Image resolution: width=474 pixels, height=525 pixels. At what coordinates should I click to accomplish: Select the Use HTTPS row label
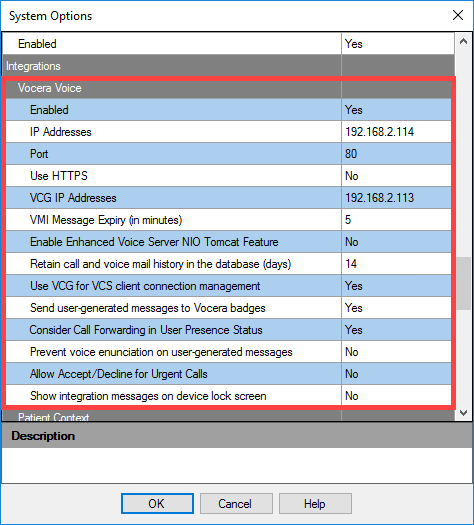59,176
